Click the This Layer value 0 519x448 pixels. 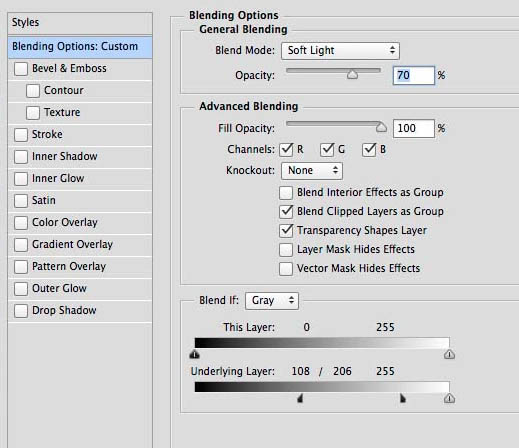[306, 327]
